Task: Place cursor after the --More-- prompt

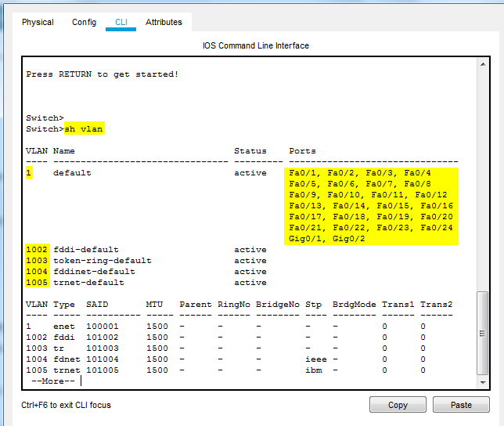Action: [81, 381]
